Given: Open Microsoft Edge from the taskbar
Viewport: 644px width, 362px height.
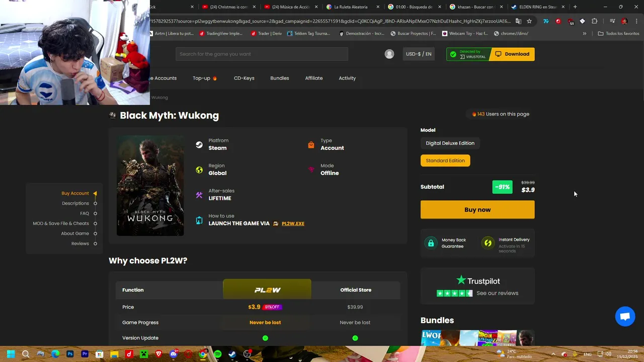Looking at the screenshot, I should 55,354.
